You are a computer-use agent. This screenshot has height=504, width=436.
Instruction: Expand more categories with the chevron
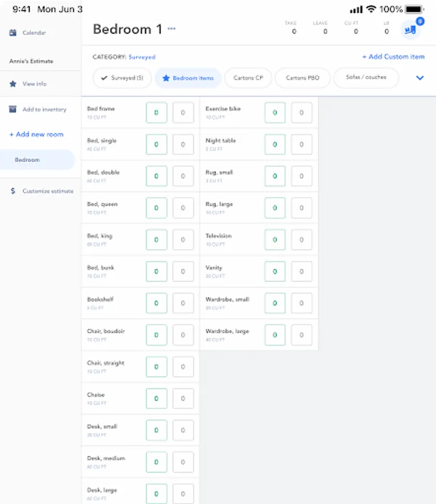pos(419,78)
